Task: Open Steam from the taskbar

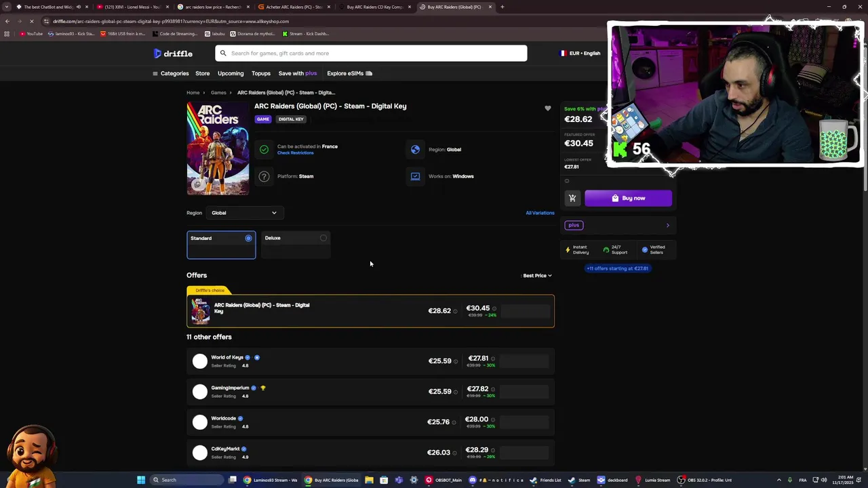Action: tap(579, 480)
